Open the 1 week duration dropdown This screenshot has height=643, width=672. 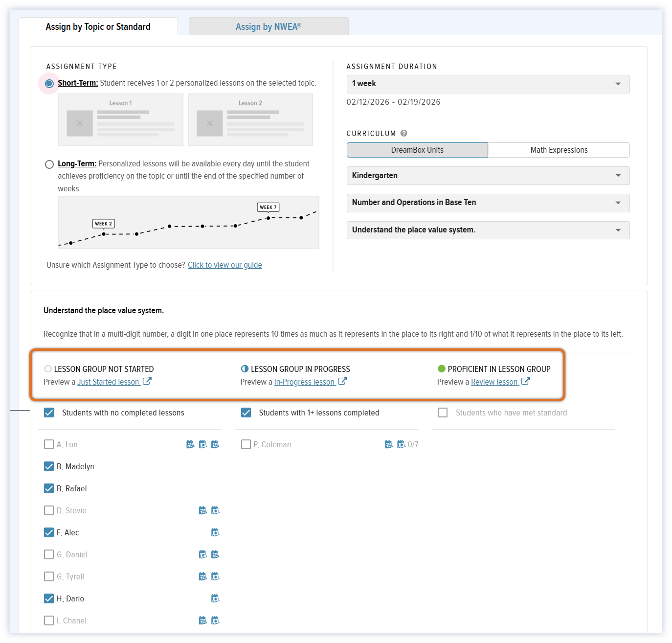click(488, 84)
